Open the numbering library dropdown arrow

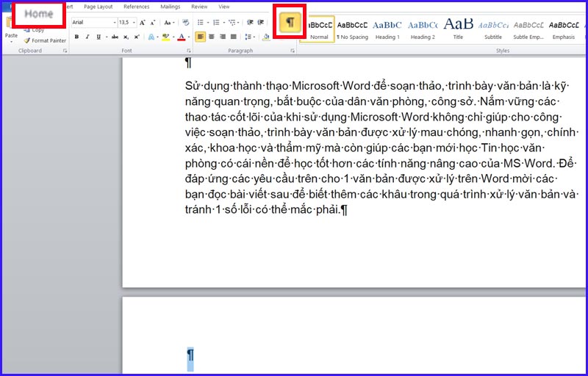224,23
